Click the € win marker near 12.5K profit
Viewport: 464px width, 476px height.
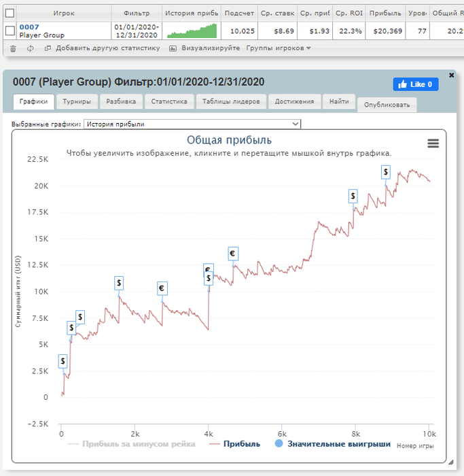point(233,254)
